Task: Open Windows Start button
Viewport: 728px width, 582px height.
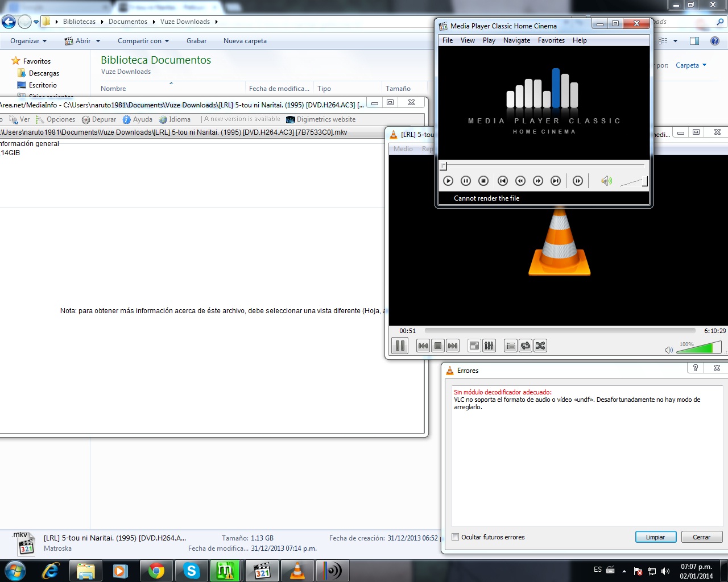Action: [x=15, y=571]
